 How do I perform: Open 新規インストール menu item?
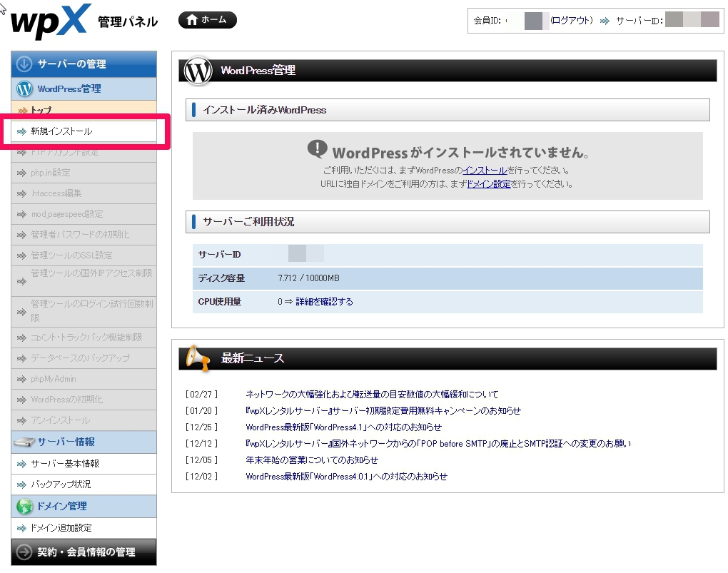84,131
